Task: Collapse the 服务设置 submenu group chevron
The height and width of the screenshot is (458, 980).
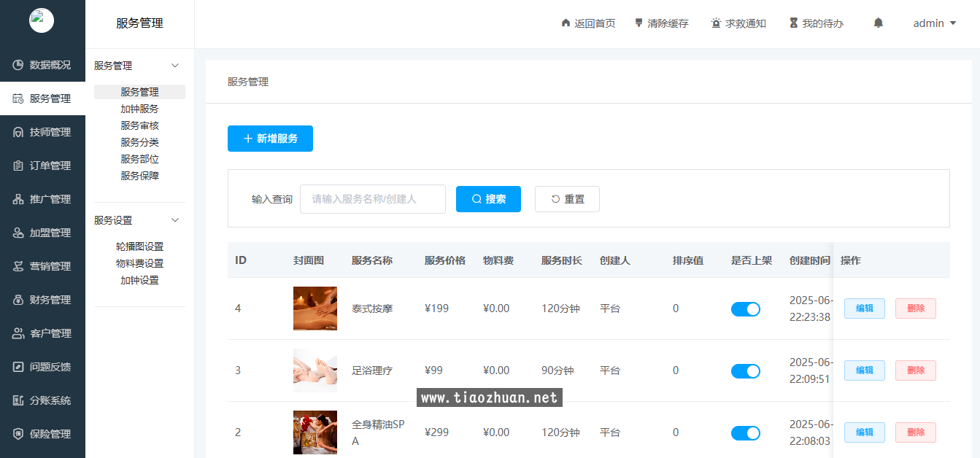Action: pyautogui.click(x=175, y=220)
